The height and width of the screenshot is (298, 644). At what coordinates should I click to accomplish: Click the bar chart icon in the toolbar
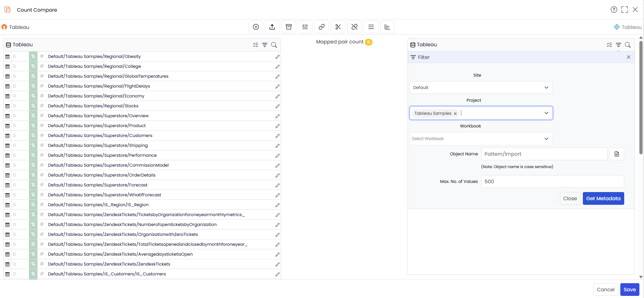387,27
